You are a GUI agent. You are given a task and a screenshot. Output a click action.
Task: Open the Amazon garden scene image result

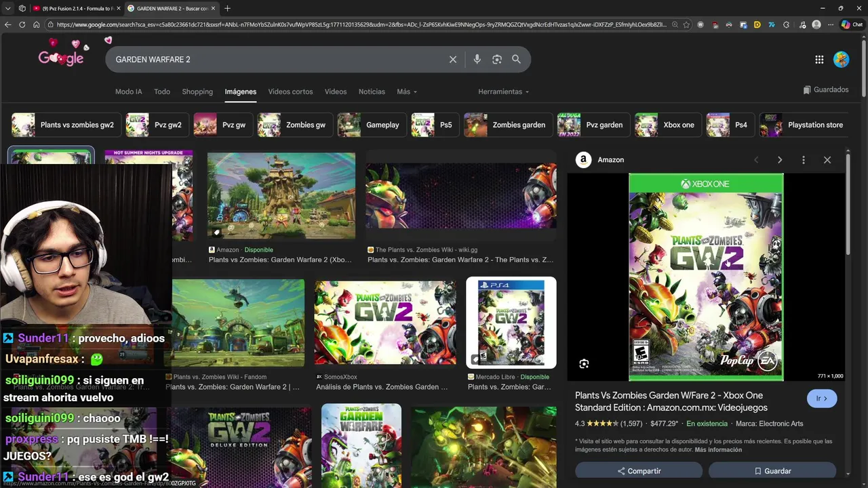click(x=281, y=196)
